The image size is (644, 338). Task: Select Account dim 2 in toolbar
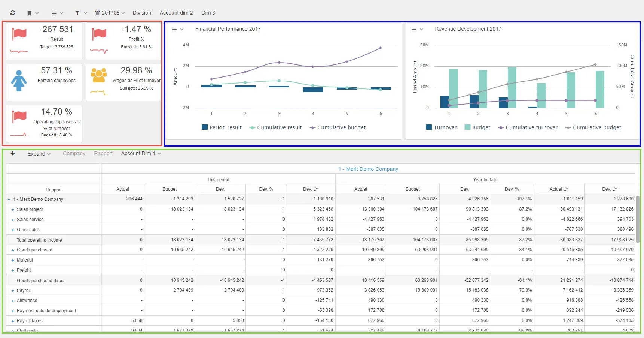pyautogui.click(x=176, y=13)
